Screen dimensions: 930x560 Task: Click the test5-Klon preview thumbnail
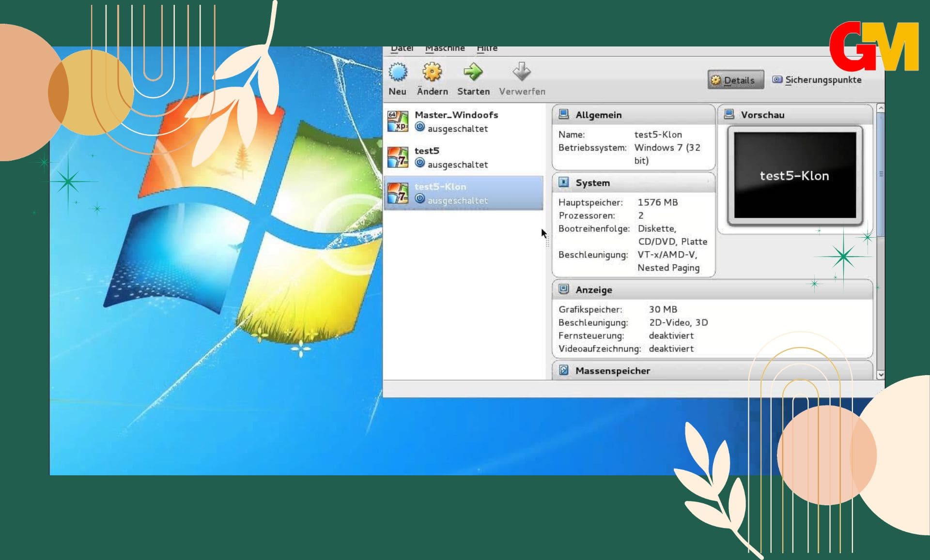pos(795,176)
